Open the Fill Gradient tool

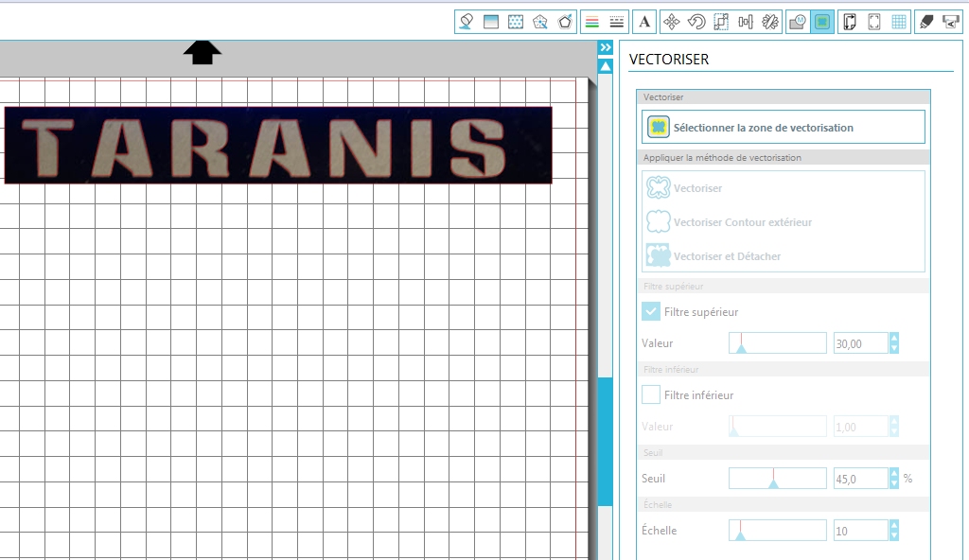(491, 23)
